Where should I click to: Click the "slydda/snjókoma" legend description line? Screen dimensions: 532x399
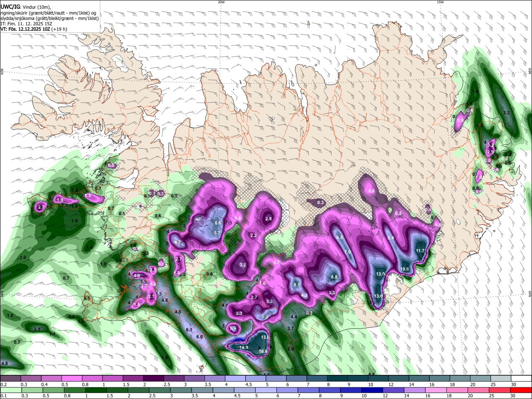pos(49,18)
